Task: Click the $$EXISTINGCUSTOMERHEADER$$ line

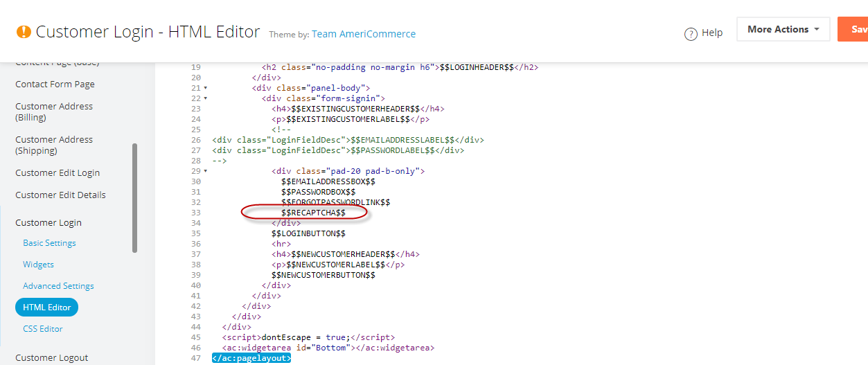Action: pyautogui.click(x=357, y=109)
